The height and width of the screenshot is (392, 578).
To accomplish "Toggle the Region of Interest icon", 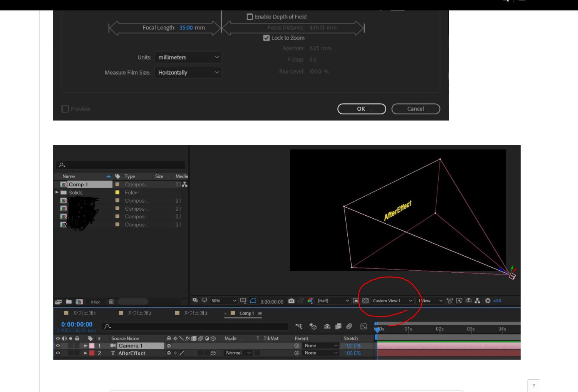I will (x=356, y=301).
